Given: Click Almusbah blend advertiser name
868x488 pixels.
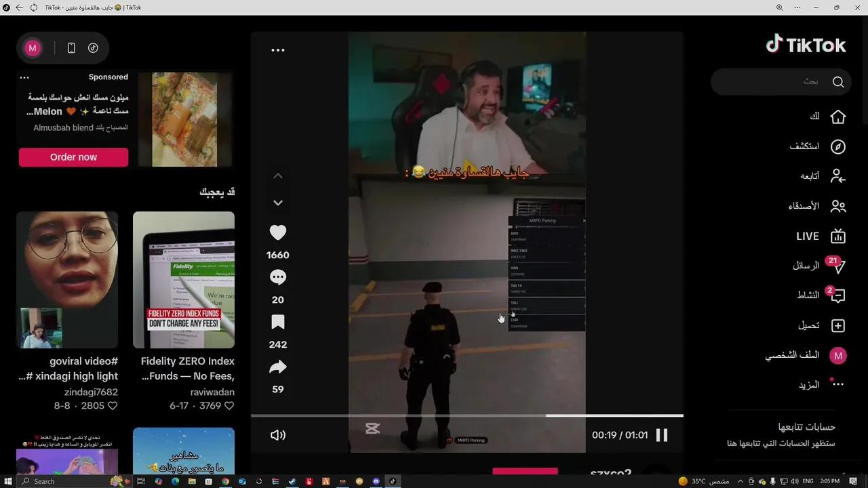Looking at the screenshot, I should click(81, 127).
